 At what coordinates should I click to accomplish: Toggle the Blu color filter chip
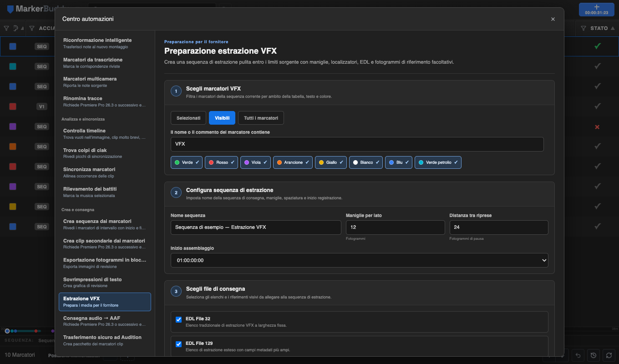pyautogui.click(x=399, y=162)
